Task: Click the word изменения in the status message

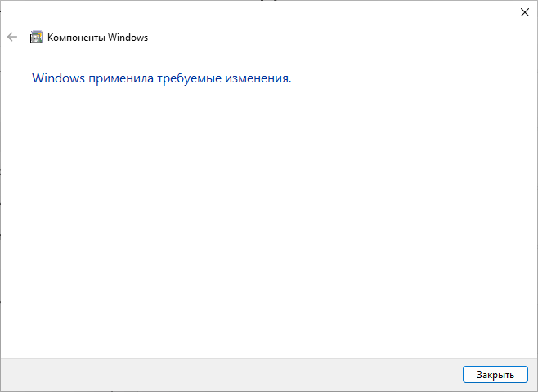Action: click(x=259, y=78)
